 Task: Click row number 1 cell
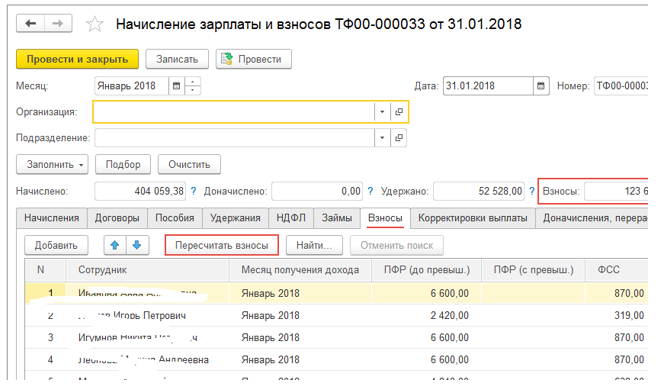(45, 293)
